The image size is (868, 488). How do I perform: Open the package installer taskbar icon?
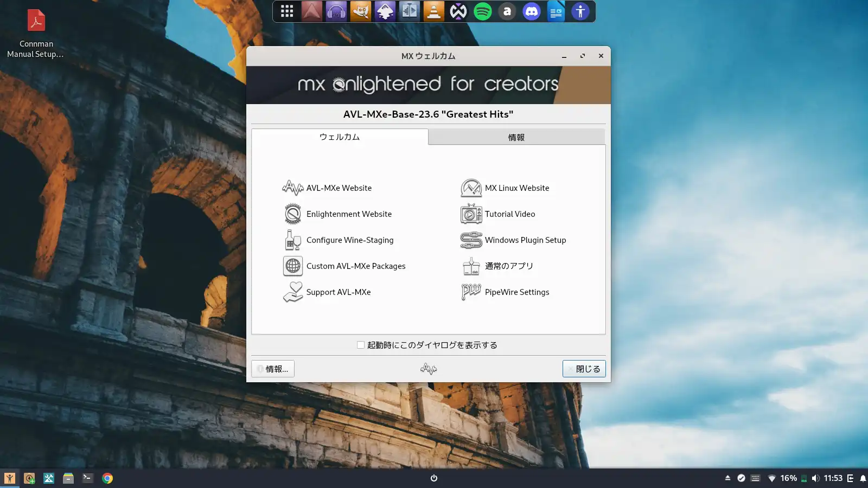29,478
